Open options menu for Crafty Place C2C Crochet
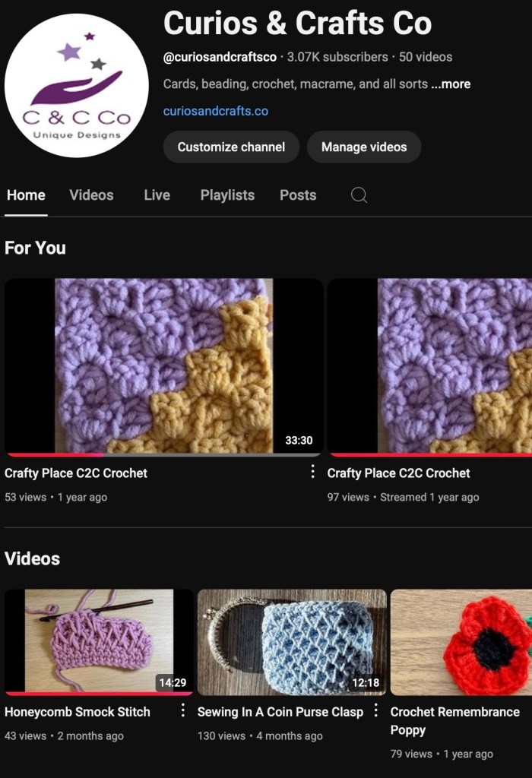Viewport: 532px width, 778px height. (x=312, y=472)
